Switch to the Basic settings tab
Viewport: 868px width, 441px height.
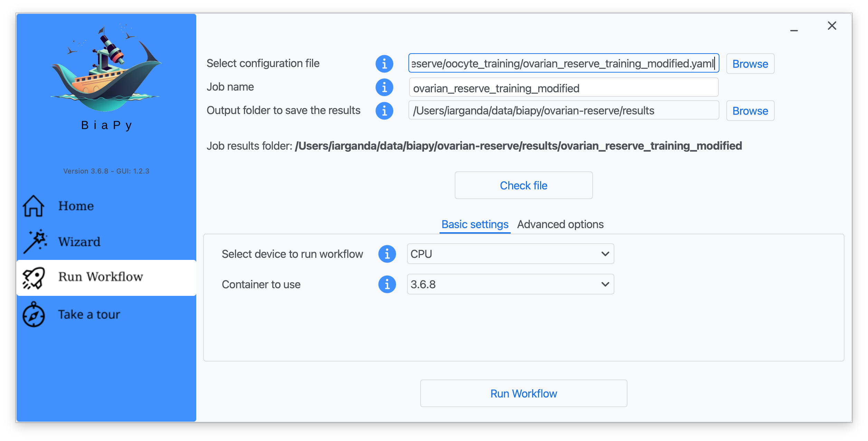[475, 225]
